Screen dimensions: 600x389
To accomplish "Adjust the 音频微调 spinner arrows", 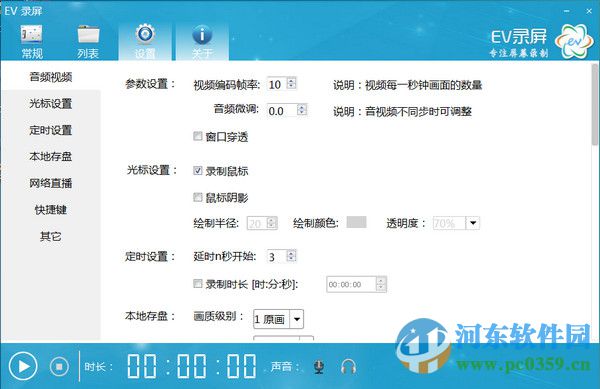I will [302, 111].
